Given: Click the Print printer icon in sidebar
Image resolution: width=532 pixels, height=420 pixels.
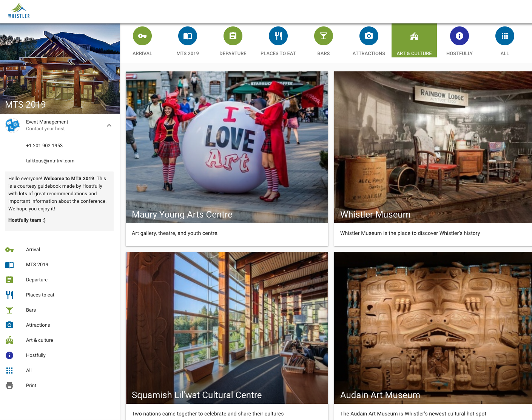Looking at the screenshot, I should (x=9, y=386).
